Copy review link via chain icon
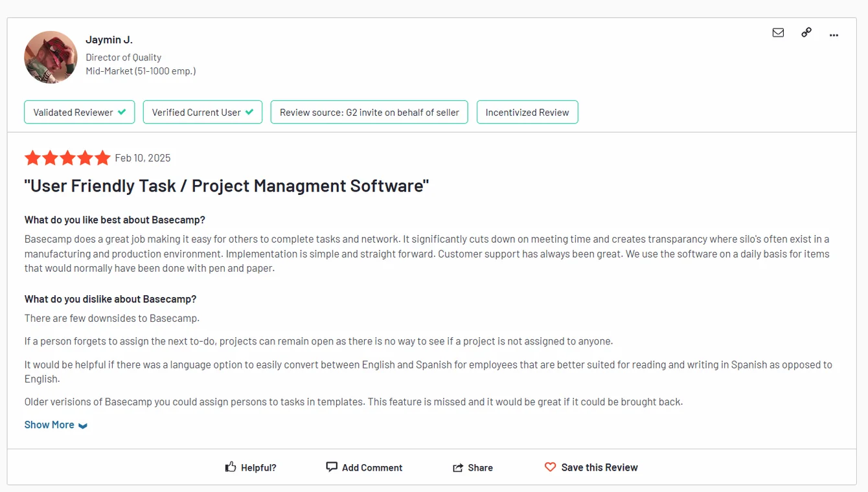 pyautogui.click(x=806, y=32)
